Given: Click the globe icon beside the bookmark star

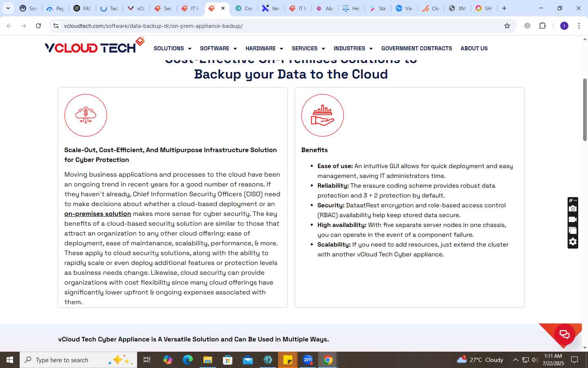Looking at the screenshot, I should [x=528, y=26].
